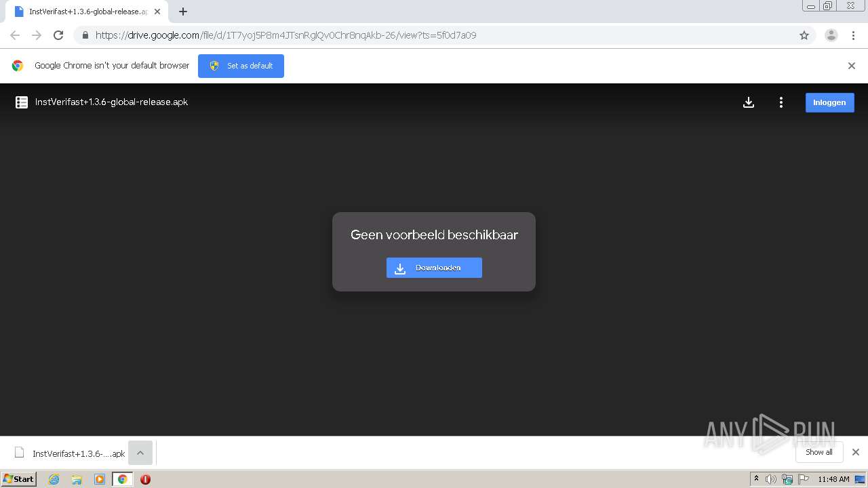This screenshot has height=488, width=868.
Task: Click the system clock showing 11:48 AM
Action: tap(833, 479)
